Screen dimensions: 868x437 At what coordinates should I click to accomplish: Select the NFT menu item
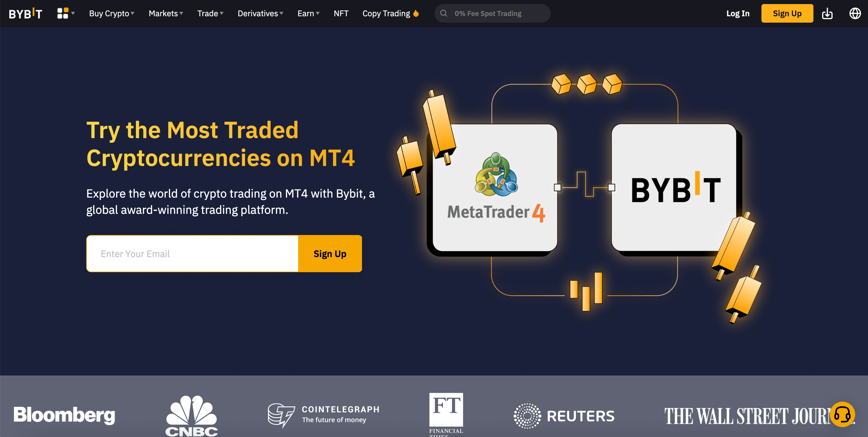[x=342, y=13]
